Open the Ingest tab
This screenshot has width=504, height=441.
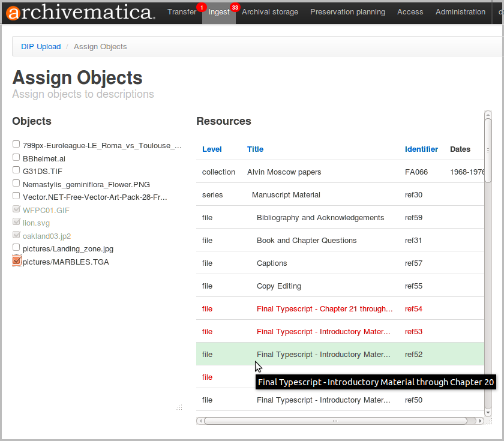[x=218, y=12]
